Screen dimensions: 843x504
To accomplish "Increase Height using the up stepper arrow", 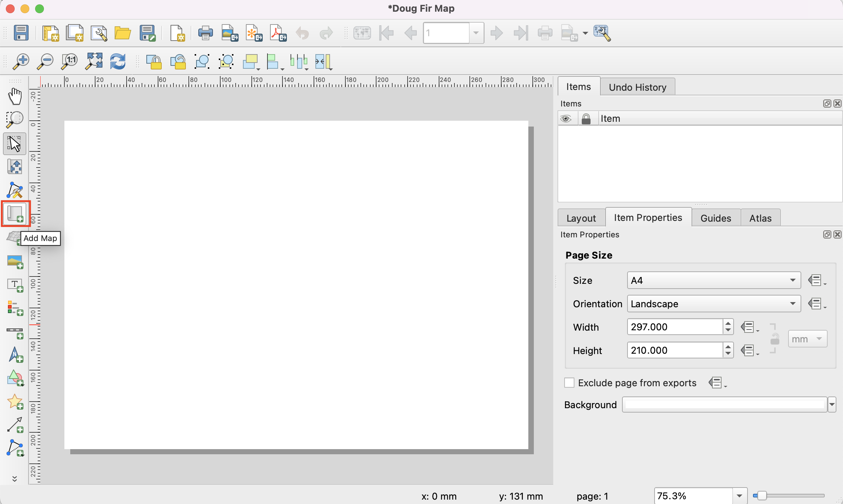I will click(x=728, y=347).
